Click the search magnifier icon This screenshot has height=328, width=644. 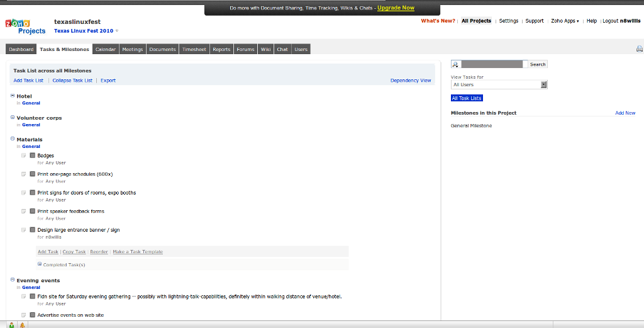point(455,64)
